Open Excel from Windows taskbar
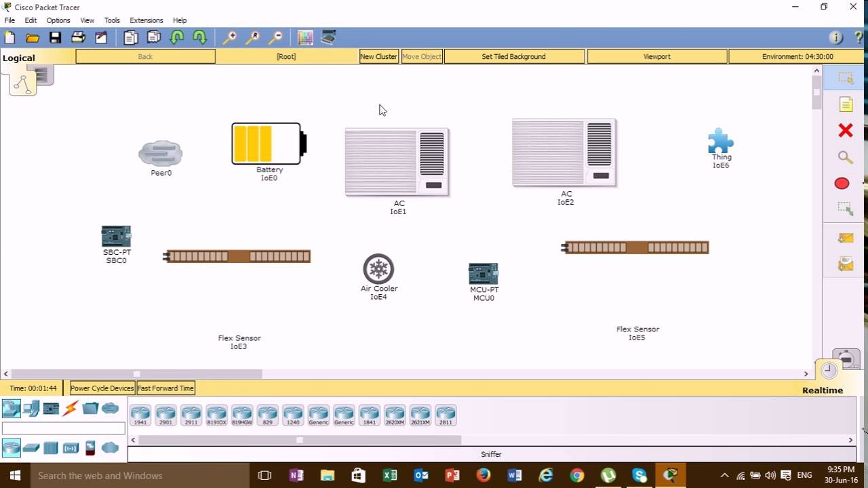Viewport: 868px width, 488px height. point(389,475)
